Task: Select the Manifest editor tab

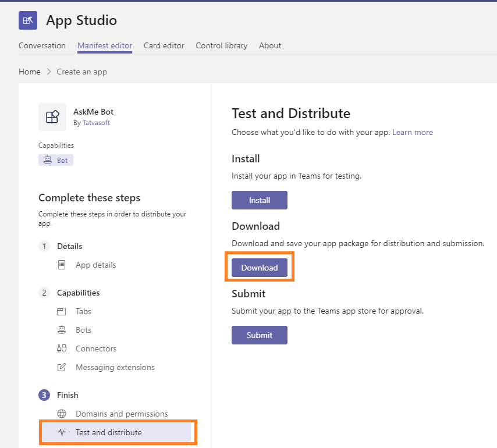Action: [x=105, y=45]
